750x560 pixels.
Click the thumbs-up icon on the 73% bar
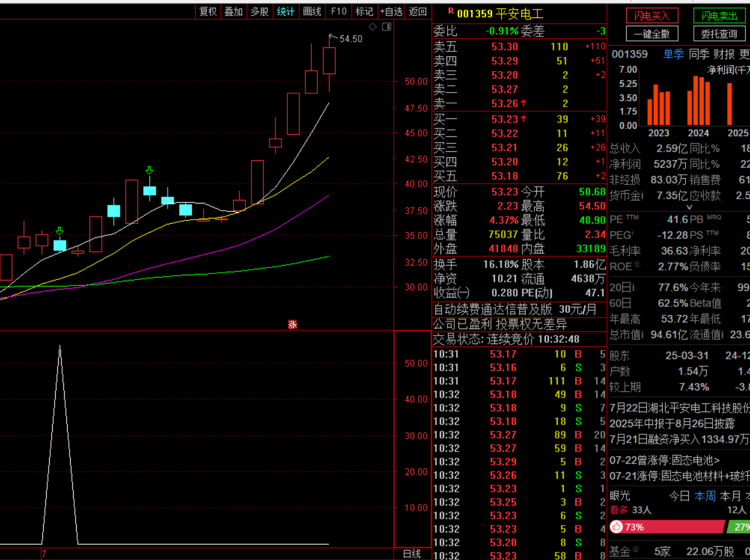tap(616, 527)
